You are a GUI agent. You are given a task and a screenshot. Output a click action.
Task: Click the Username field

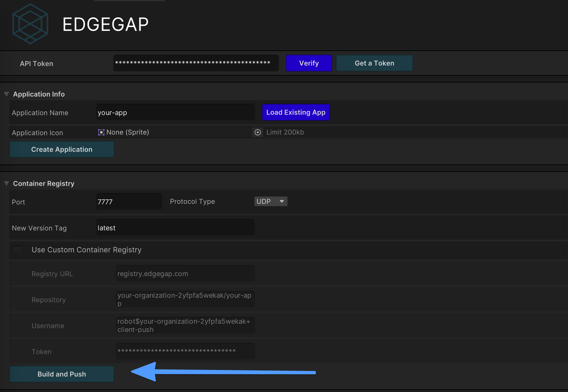tap(185, 325)
